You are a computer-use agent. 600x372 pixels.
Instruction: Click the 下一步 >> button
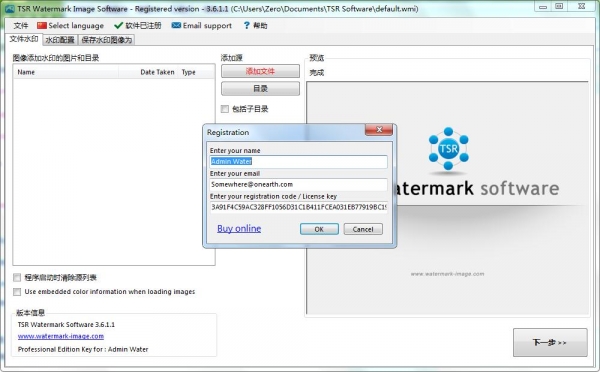tap(550, 343)
